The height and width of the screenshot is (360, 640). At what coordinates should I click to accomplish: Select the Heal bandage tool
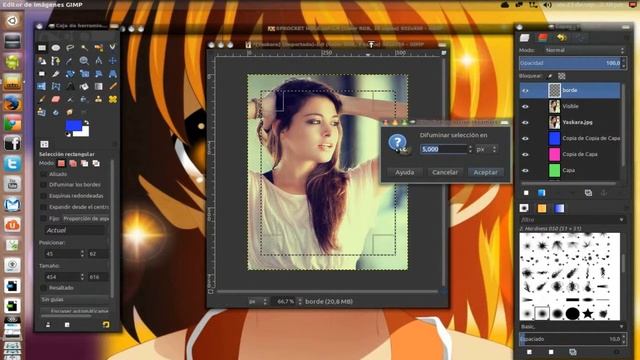[x=113, y=99]
